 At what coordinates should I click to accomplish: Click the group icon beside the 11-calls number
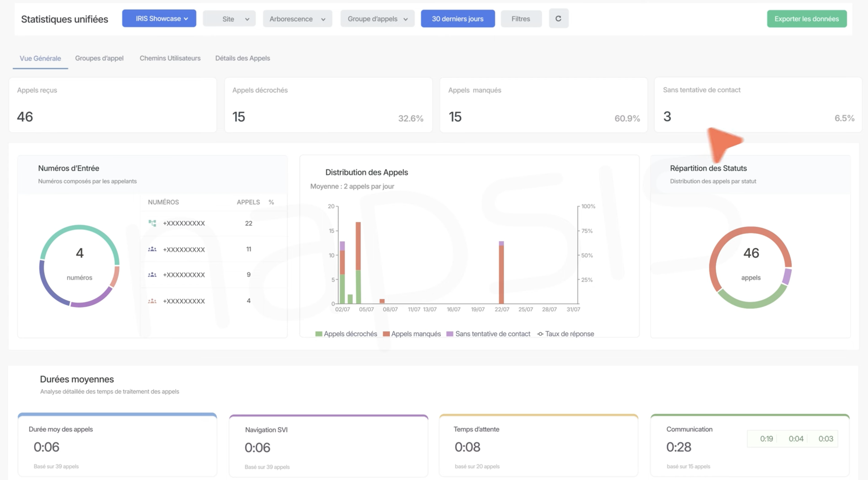pos(152,250)
